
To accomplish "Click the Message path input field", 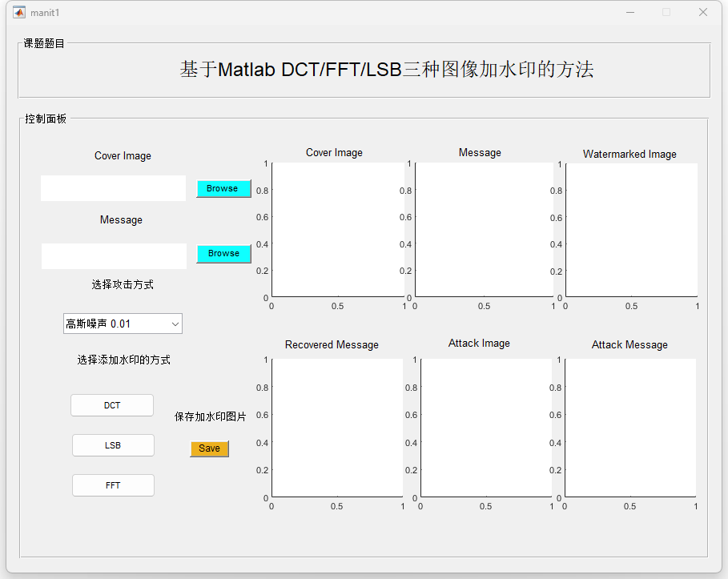I will pos(114,255).
